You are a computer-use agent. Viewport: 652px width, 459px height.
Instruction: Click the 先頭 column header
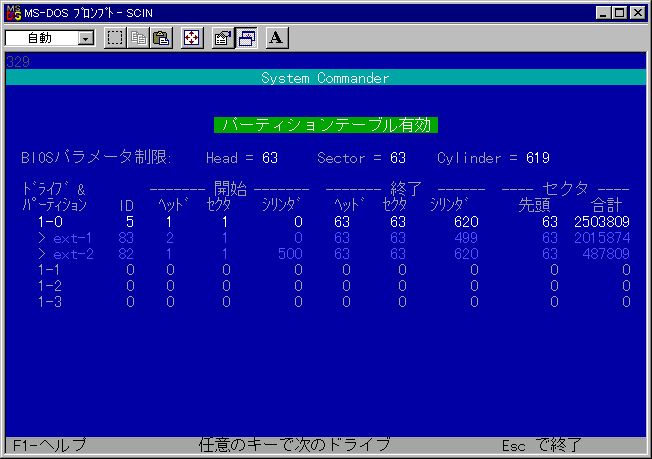click(x=534, y=205)
